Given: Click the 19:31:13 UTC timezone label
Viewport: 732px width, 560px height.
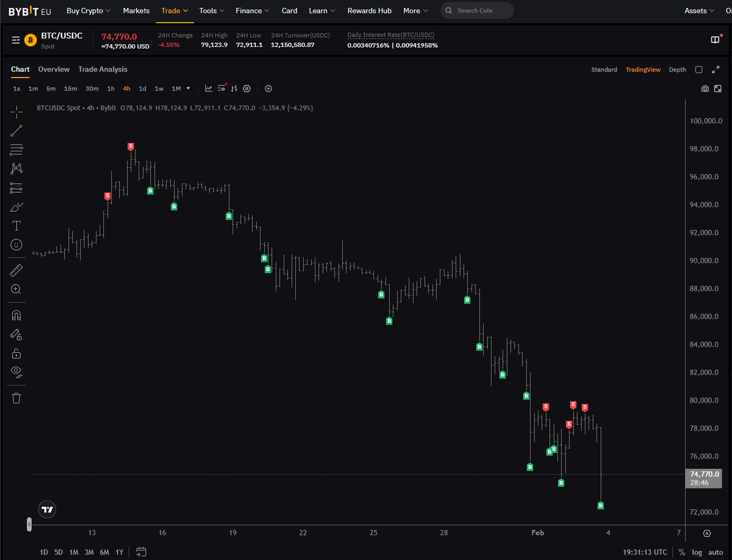Looking at the screenshot, I should coord(645,552).
